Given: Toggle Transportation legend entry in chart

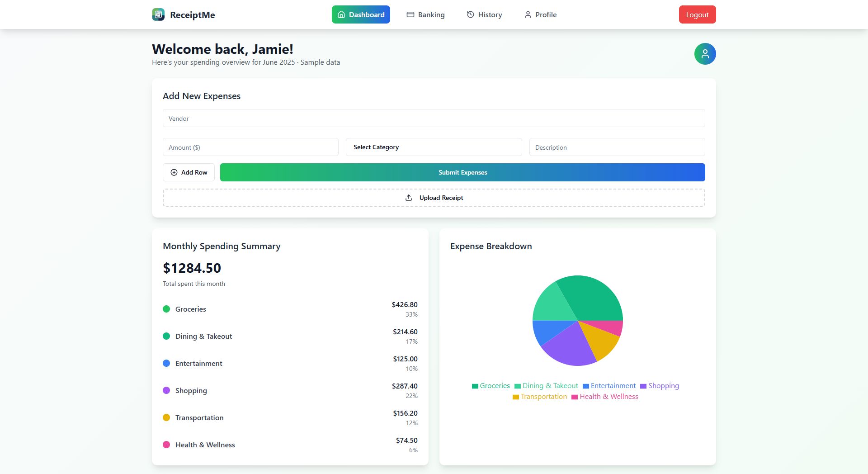Looking at the screenshot, I should pos(540,397).
